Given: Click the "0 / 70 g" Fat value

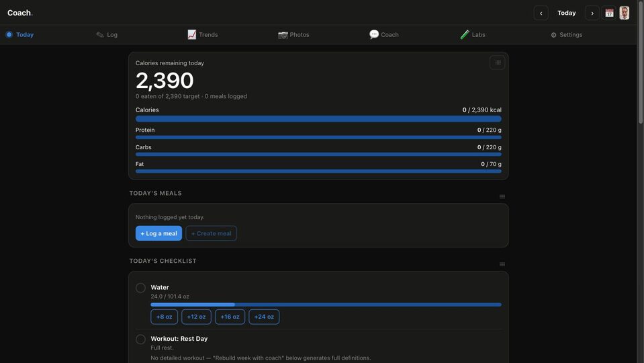Looking at the screenshot, I should 491,164.
